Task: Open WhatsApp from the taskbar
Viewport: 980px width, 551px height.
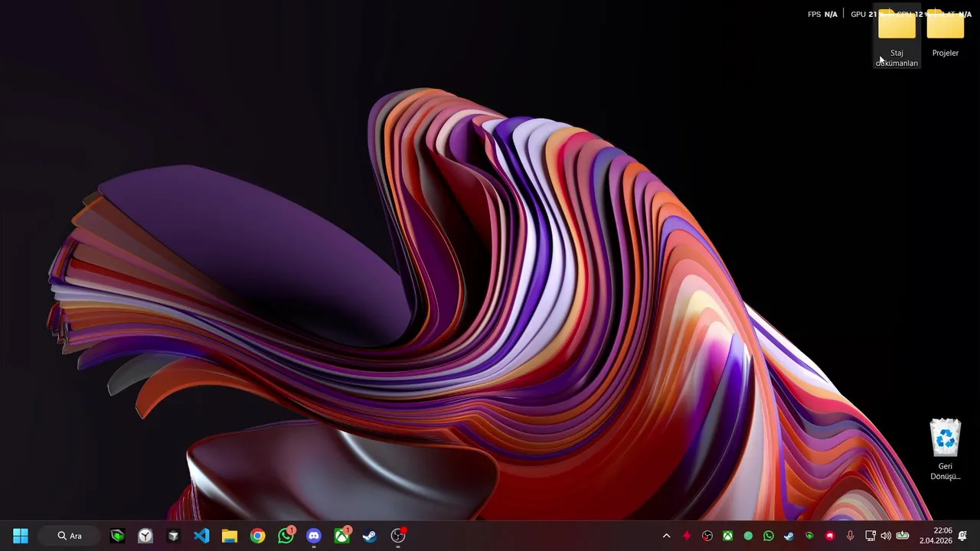Action: pyautogui.click(x=286, y=536)
